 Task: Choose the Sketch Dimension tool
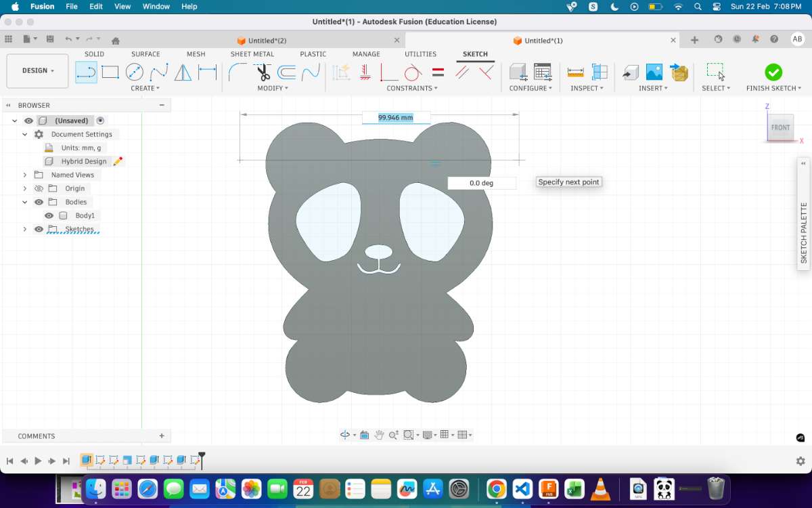tap(207, 72)
